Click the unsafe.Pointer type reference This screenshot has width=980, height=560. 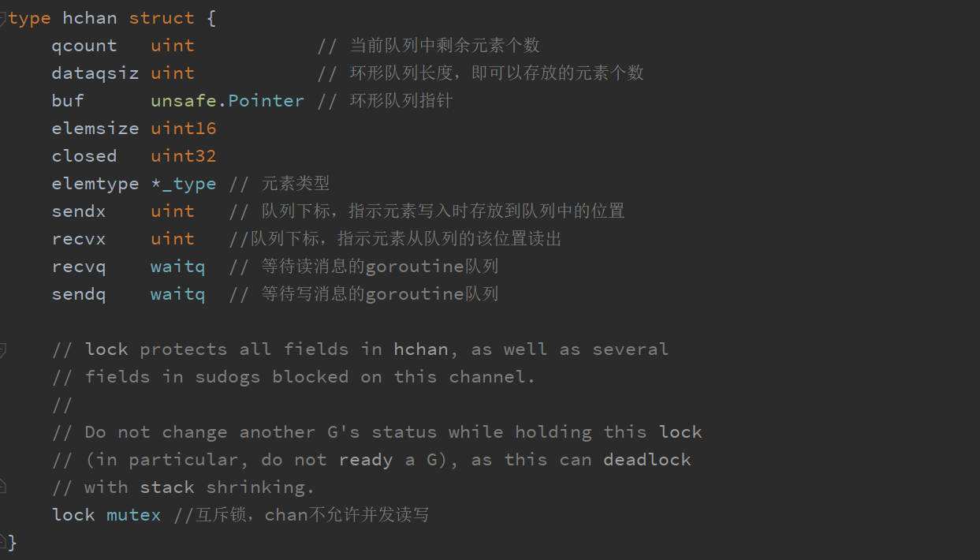[x=228, y=101]
